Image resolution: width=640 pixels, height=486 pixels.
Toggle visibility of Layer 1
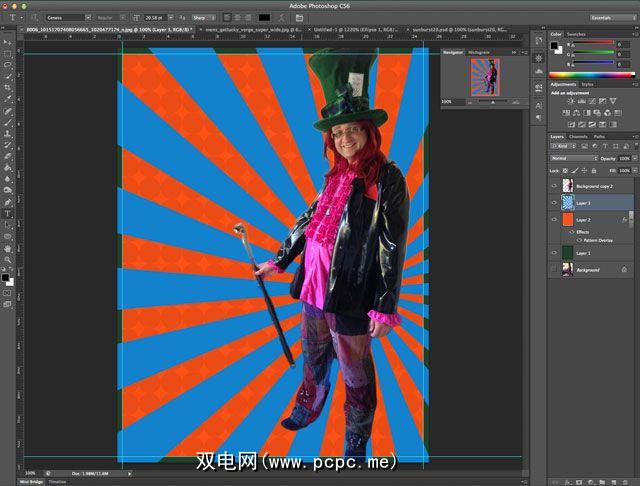(x=554, y=253)
